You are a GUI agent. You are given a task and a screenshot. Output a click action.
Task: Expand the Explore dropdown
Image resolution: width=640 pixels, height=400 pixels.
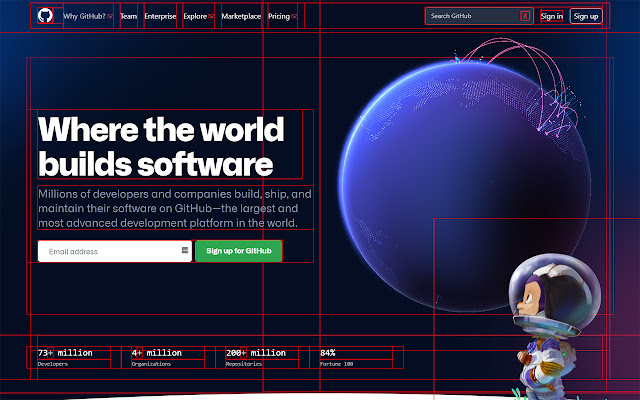coord(199,16)
